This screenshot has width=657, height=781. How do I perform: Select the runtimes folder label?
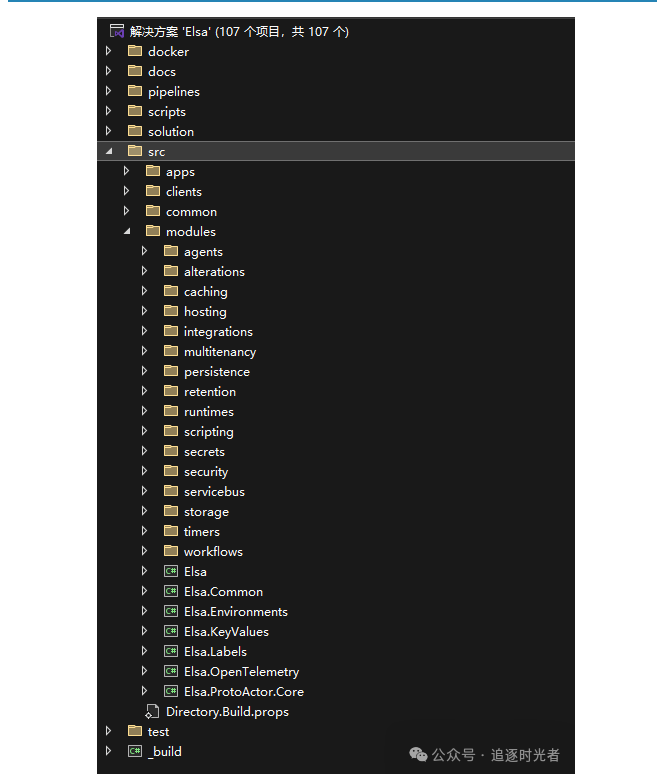coord(209,411)
